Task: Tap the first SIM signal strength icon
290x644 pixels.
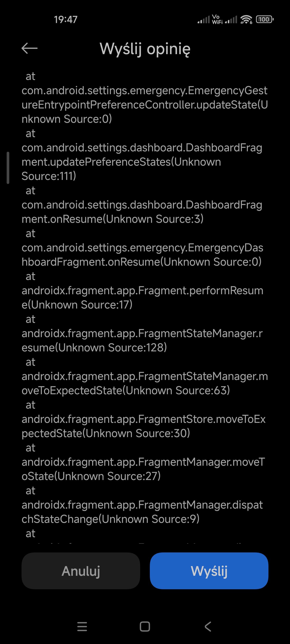Action: point(203,20)
